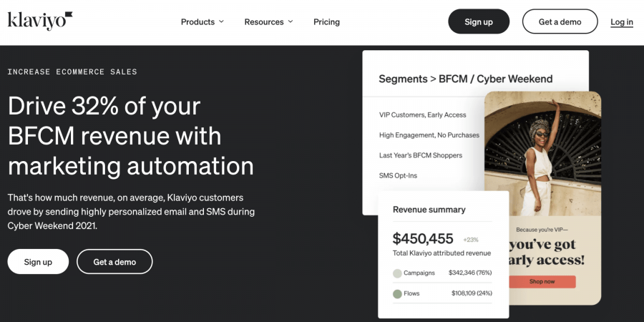Follow the Log in link
This screenshot has height=322, width=644.
pyautogui.click(x=621, y=21)
